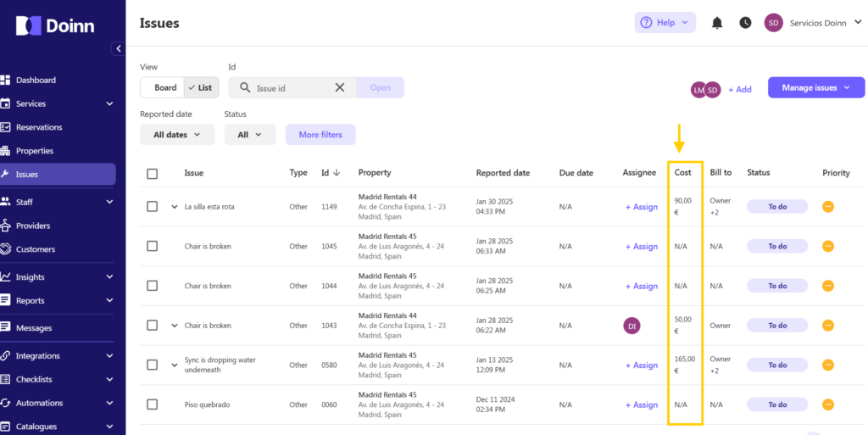Click the Services calendar icon
Image resolution: width=868 pixels, height=435 pixels.
[5, 103]
